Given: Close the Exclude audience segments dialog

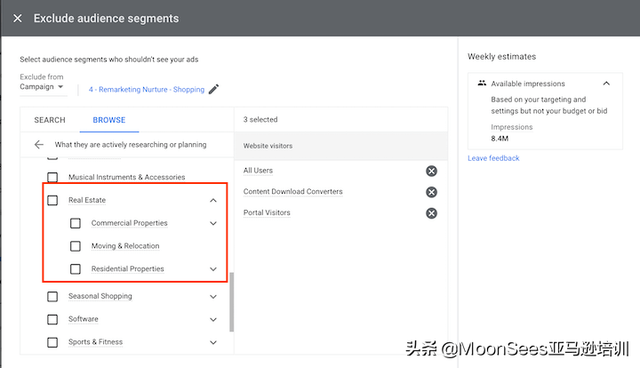Looking at the screenshot, I should click(x=18, y=18).
